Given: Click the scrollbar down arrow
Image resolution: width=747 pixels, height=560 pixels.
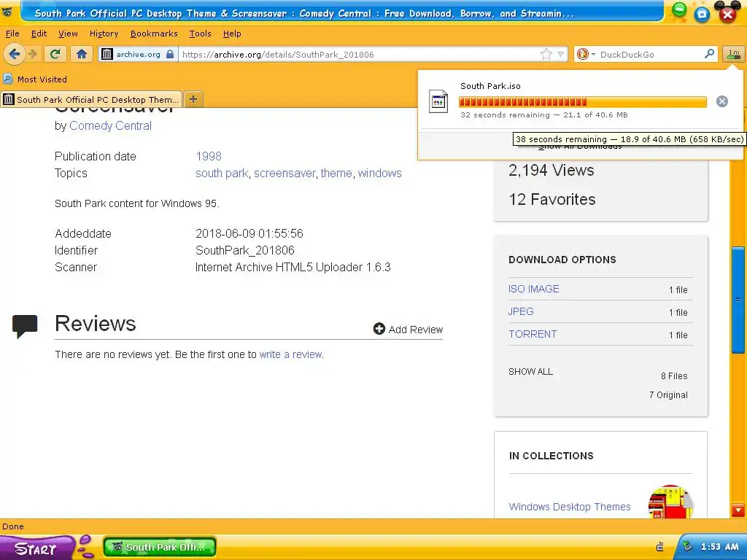Looking at the screenshot, I should coord(738,510).
